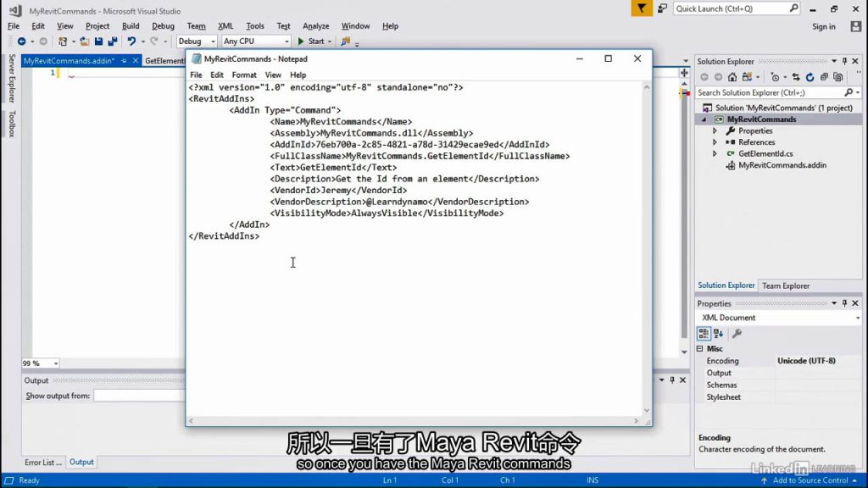Expand the References node
868x488 pixels.
coord(715,142)
